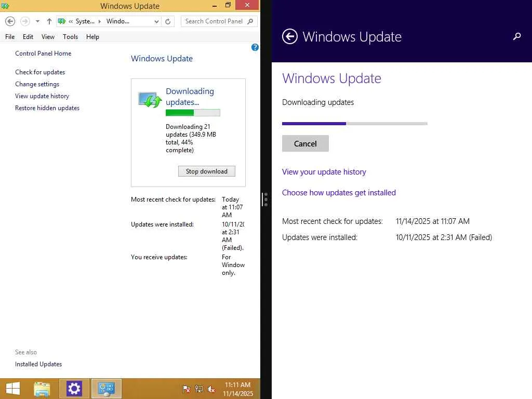The image size is (532, 399).
Task: Click the Windo... breadcrumb segment
Action: click(118, 21)
